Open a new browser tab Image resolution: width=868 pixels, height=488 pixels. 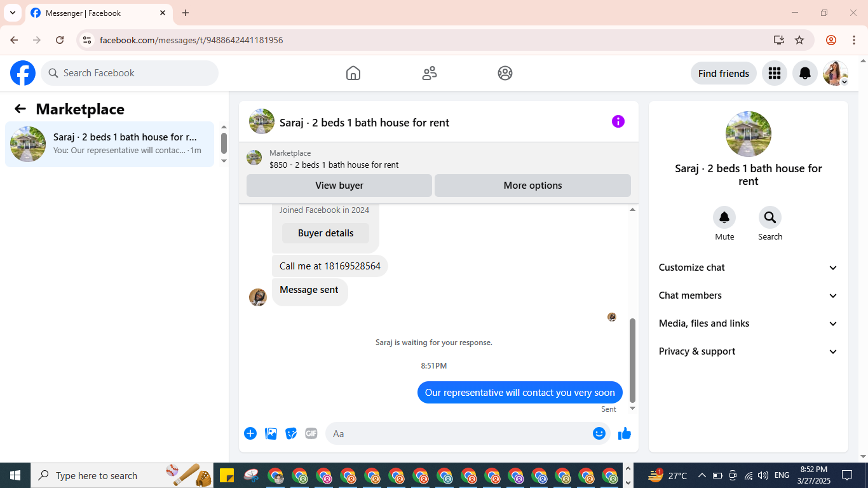tap(186, 13)
